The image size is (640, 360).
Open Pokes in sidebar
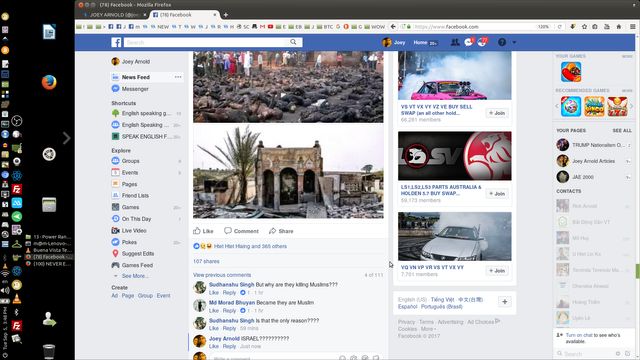pos(129,242)
